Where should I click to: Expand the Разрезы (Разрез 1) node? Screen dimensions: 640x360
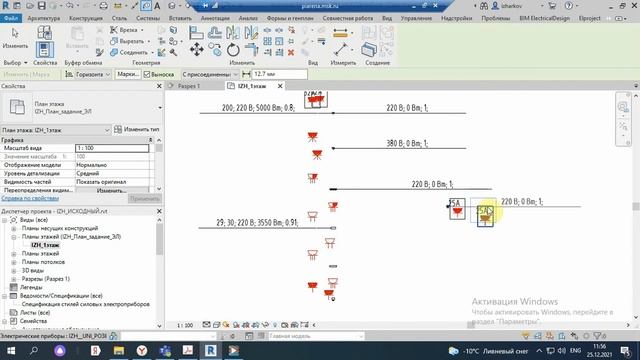point(13,279)
